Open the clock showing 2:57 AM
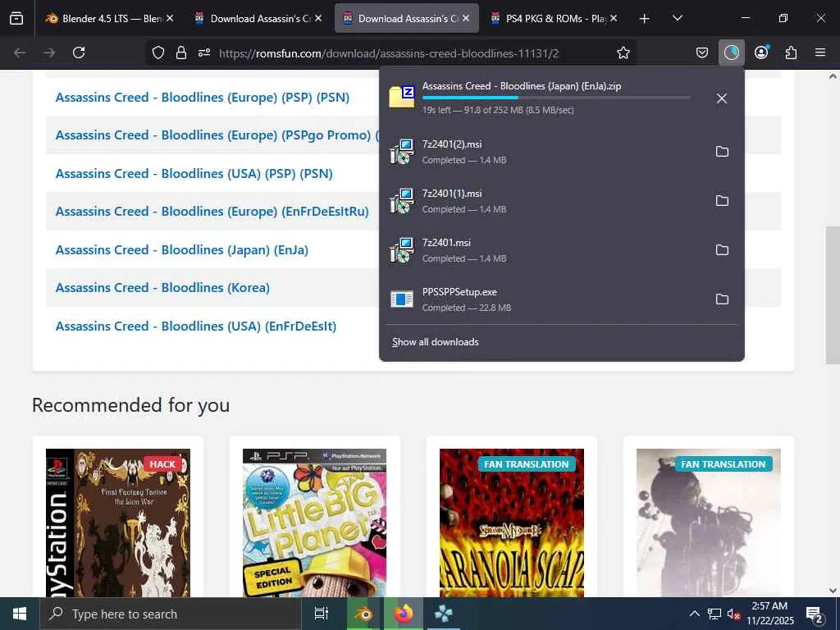840x630 pixels. [x=769, y=614]
